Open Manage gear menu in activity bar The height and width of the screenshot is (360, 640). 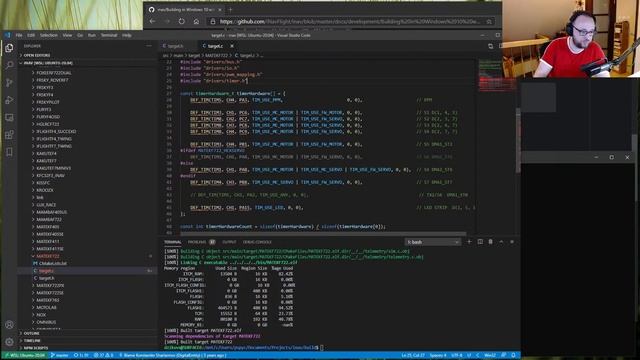click(9, 342)
